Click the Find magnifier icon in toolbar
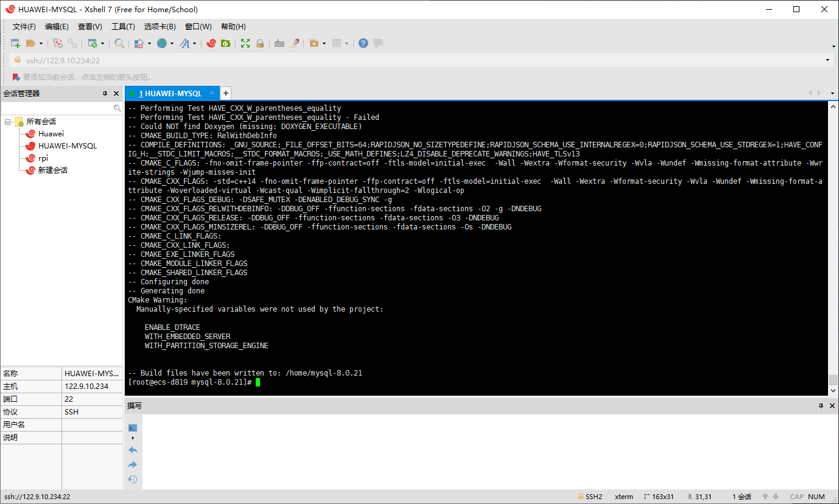This screenshot has height=504, width=839. click(x=119, y=43)
